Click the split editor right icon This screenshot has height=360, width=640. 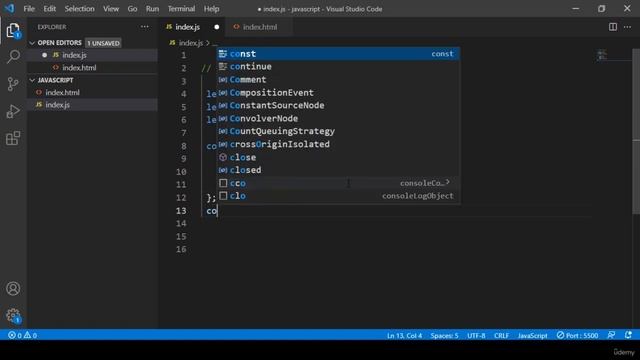(613, 27)
